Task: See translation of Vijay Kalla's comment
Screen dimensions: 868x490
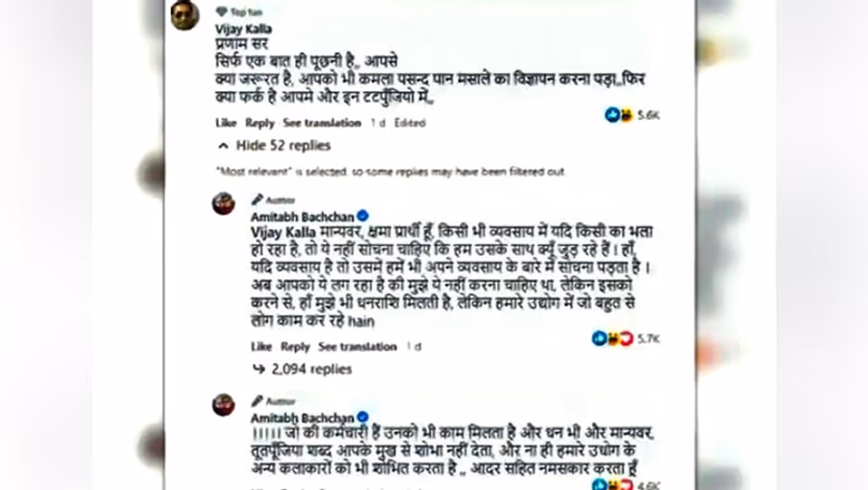Action: [x=322, y=123]
